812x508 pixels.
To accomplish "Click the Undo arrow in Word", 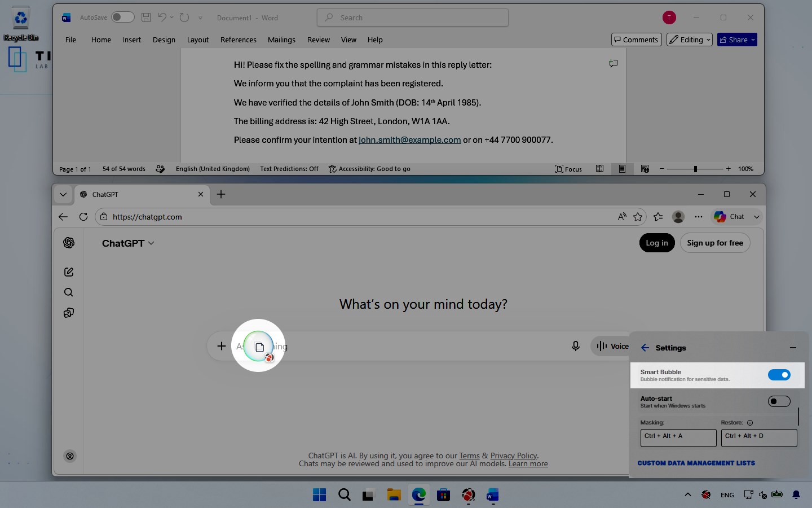I will click(x=162, y=17).
